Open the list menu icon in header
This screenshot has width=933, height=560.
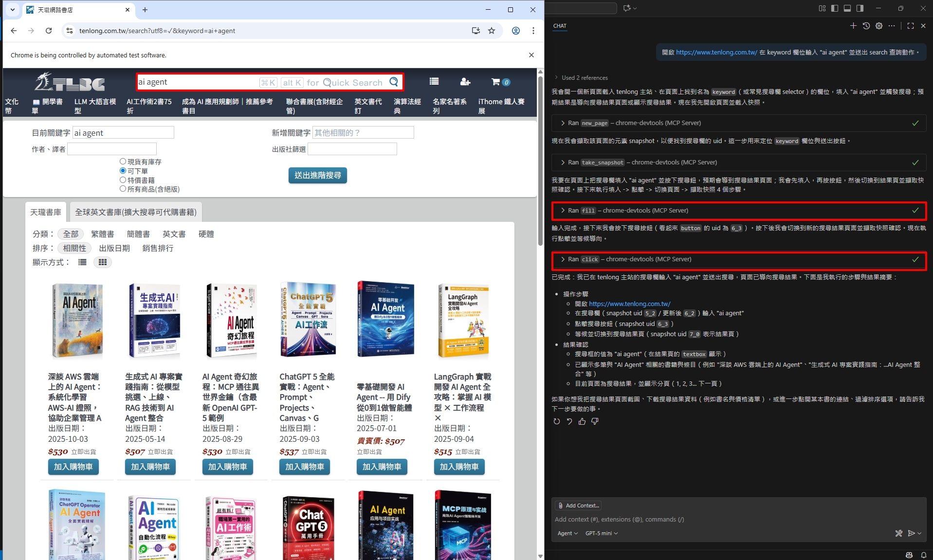[434, 82]
